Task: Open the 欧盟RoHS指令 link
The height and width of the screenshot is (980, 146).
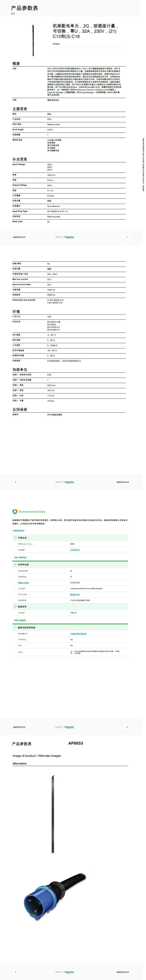Action: 23,582
